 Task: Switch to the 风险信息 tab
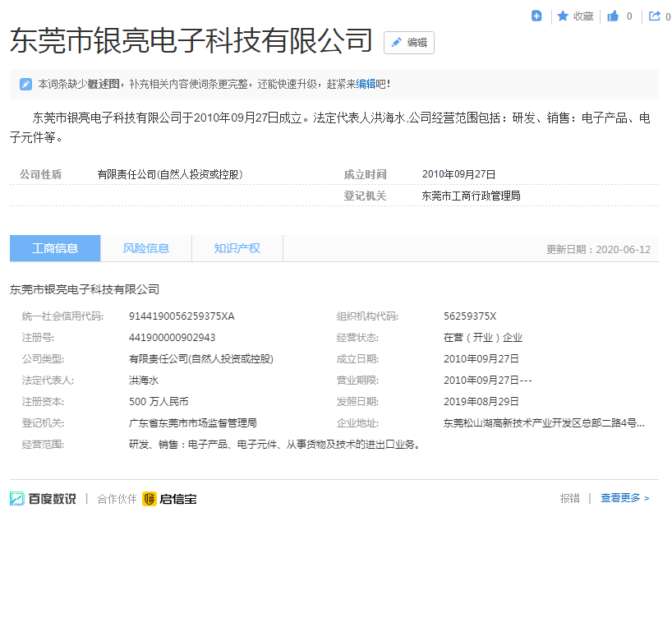pos(146,248)
